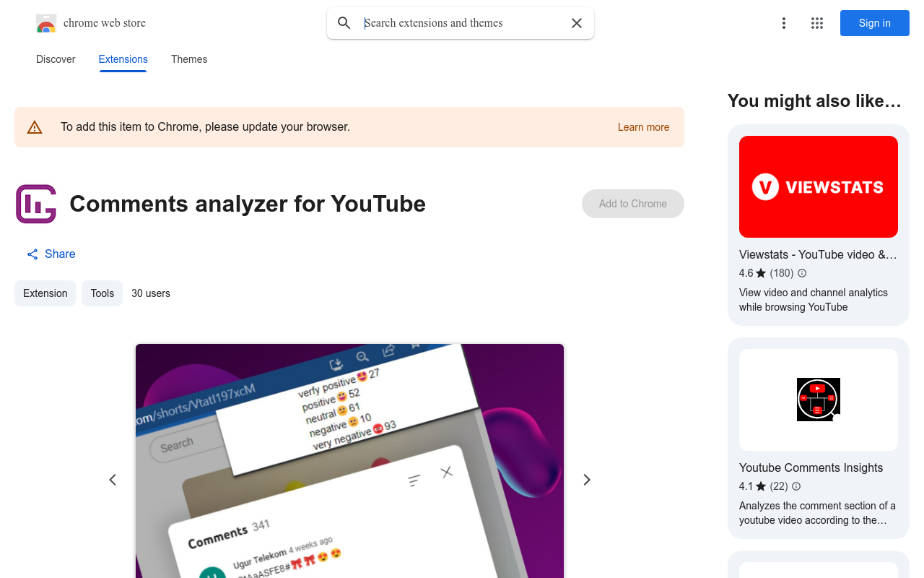
Task: Click the Tools category chip
Action: click(103, 293)
